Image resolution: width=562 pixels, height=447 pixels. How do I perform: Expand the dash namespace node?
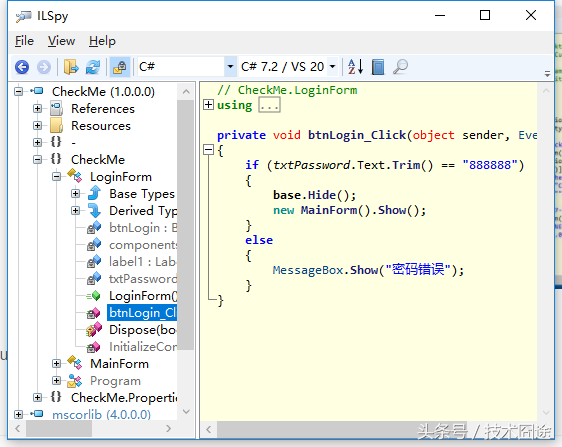click(x=38, y=143)
